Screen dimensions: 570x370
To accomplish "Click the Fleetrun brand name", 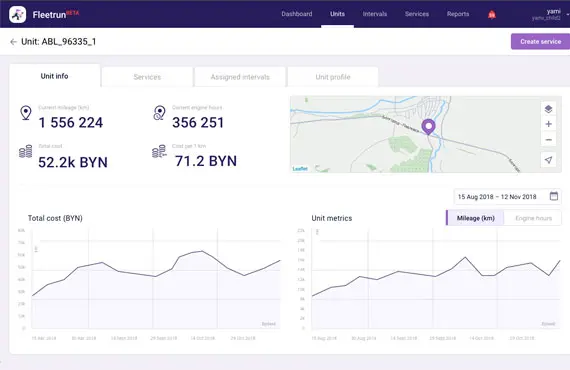I will pyautogui.click(x=49, y=15).
